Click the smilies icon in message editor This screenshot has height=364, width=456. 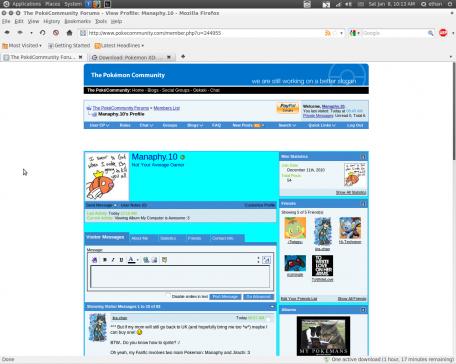95,260
